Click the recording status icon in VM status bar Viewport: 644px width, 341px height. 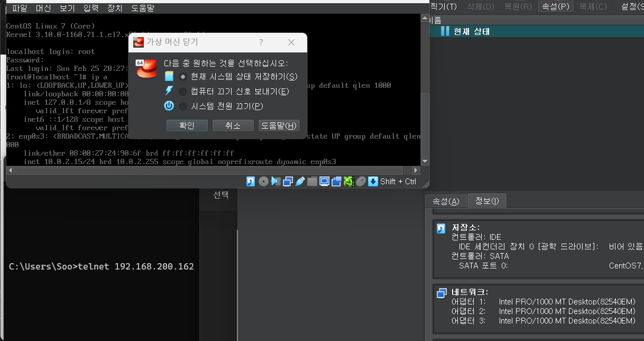click(x=336, y=182)
